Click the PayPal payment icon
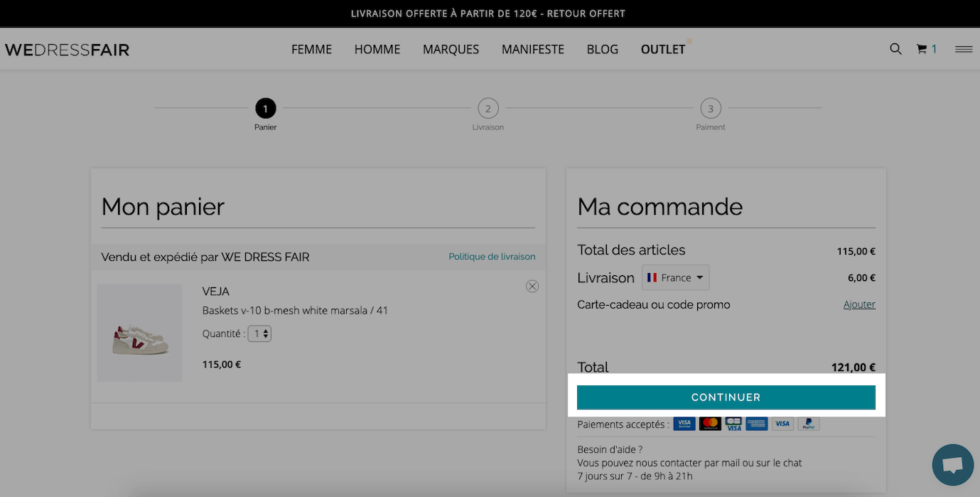 click(x=808, y=424)
